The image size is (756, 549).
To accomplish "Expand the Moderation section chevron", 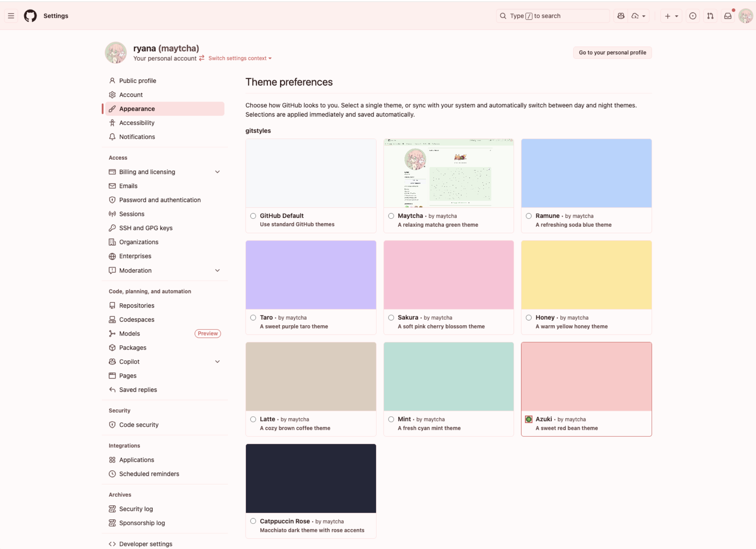I will click(x=217, y=270).
